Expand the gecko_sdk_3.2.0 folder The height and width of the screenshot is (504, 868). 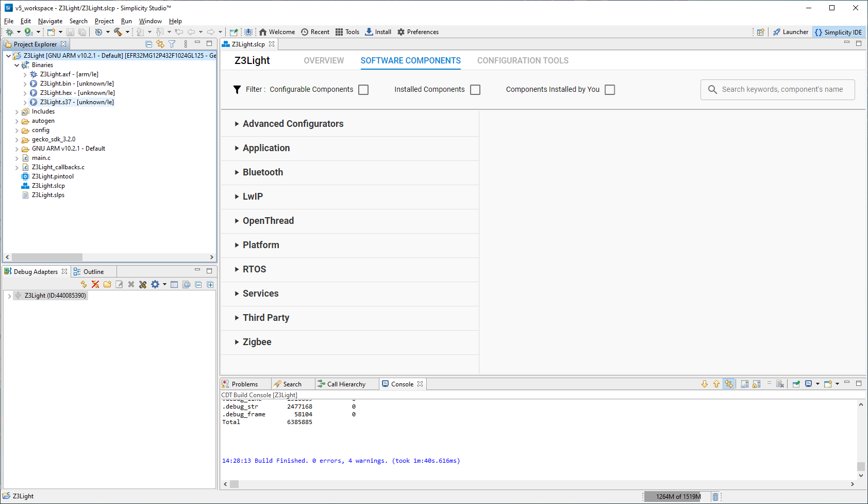17,139
